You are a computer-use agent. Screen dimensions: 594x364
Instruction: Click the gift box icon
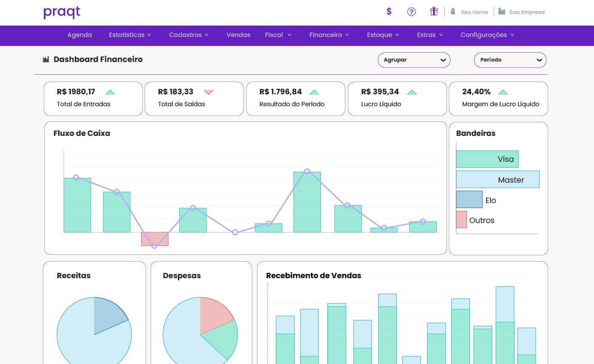point(433,11)
